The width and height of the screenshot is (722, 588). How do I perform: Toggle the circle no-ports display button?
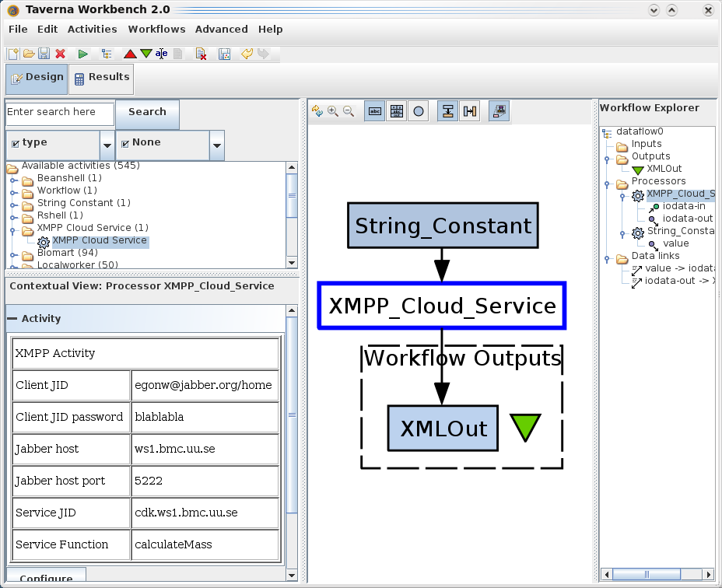(419, 111)
